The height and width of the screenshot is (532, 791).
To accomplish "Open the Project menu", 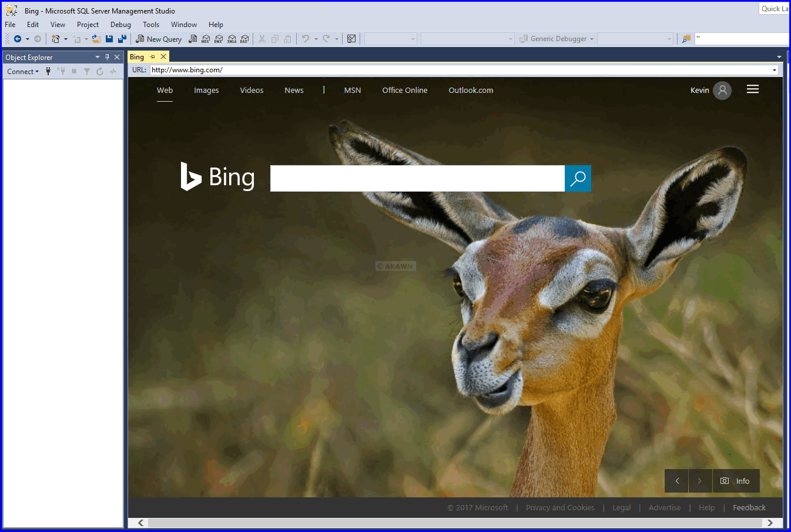I will point(88,25).
